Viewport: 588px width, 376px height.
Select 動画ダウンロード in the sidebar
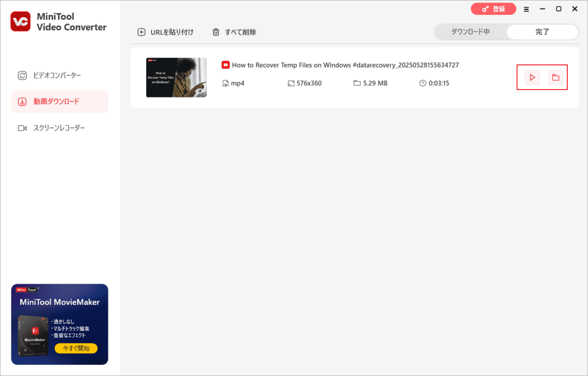pyautogui.click(x=60, y=102)
